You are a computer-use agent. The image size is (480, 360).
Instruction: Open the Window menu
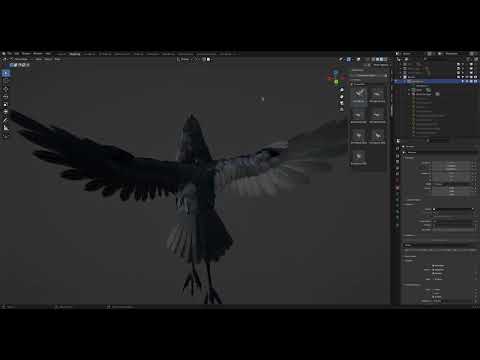click(x=38, y=54)
